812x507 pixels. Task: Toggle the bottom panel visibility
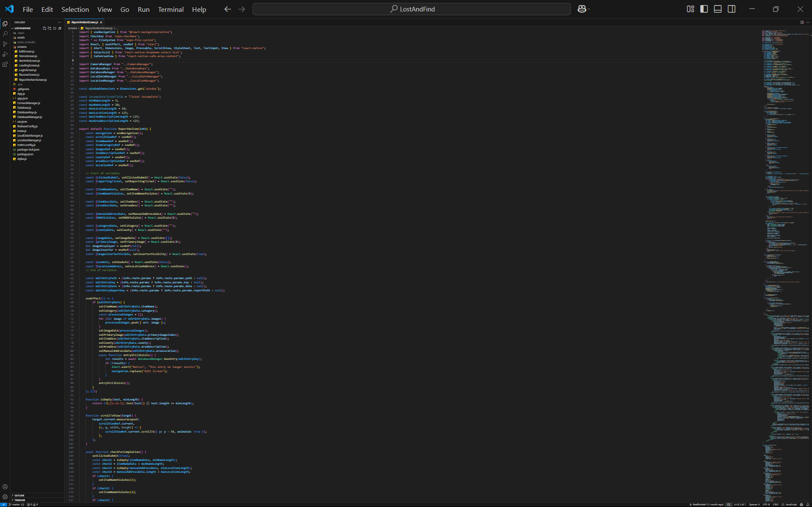pyautogui.click(x=718, y=9)
